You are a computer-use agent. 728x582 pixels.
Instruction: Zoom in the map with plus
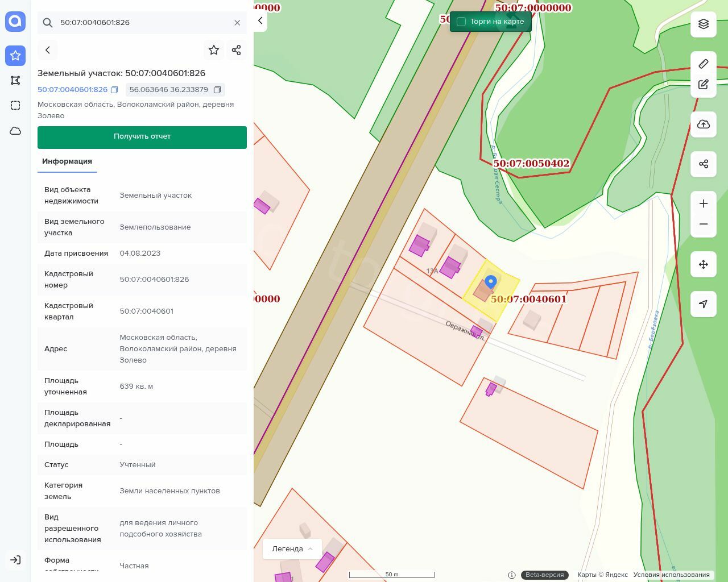point(704,204)
